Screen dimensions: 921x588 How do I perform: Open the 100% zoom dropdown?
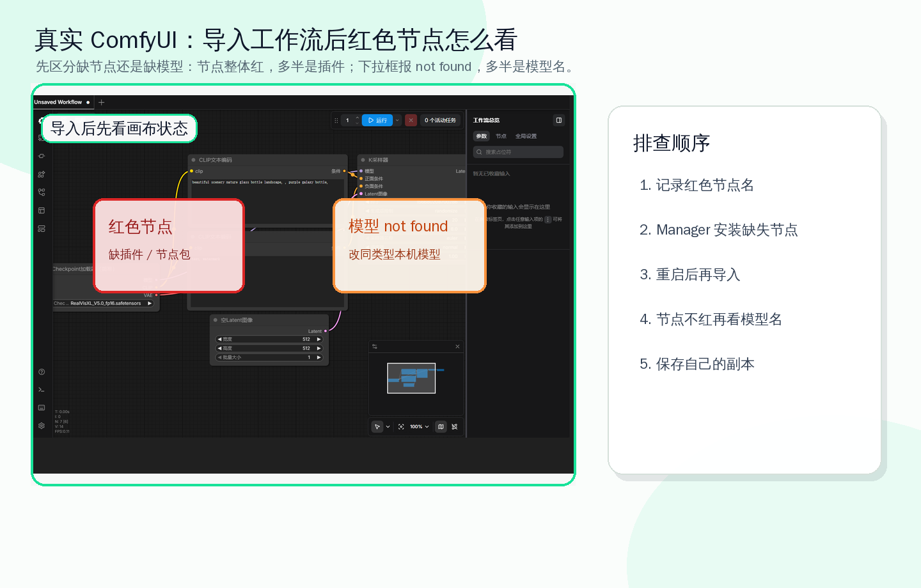pos(420,427)
